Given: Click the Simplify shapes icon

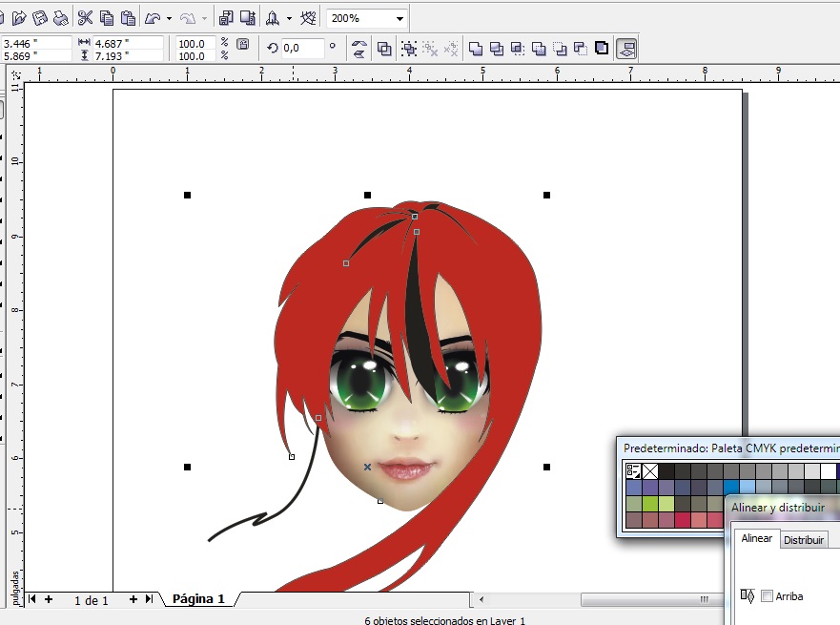Looking at the screenshot, I should (539, 49).
